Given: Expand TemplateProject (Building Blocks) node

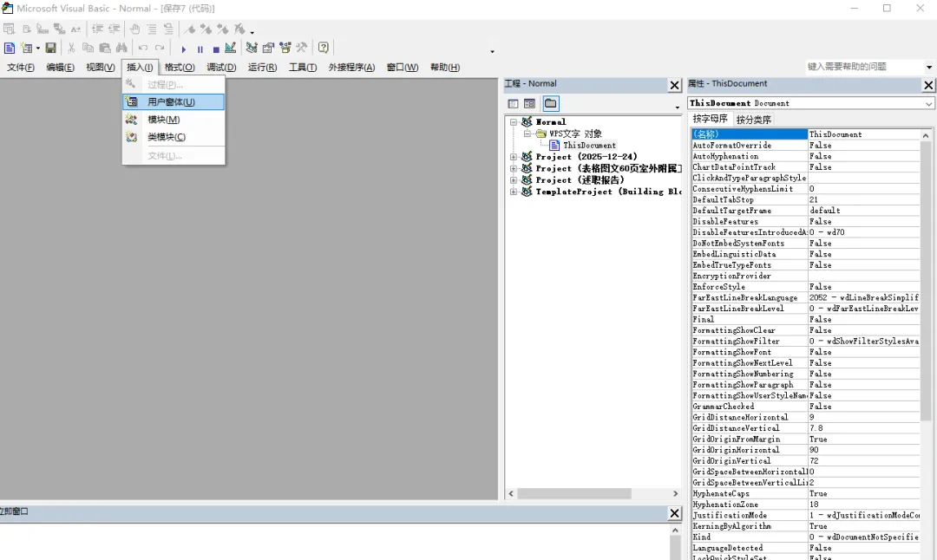Looking at the screenshot, I should pos(514,192).
